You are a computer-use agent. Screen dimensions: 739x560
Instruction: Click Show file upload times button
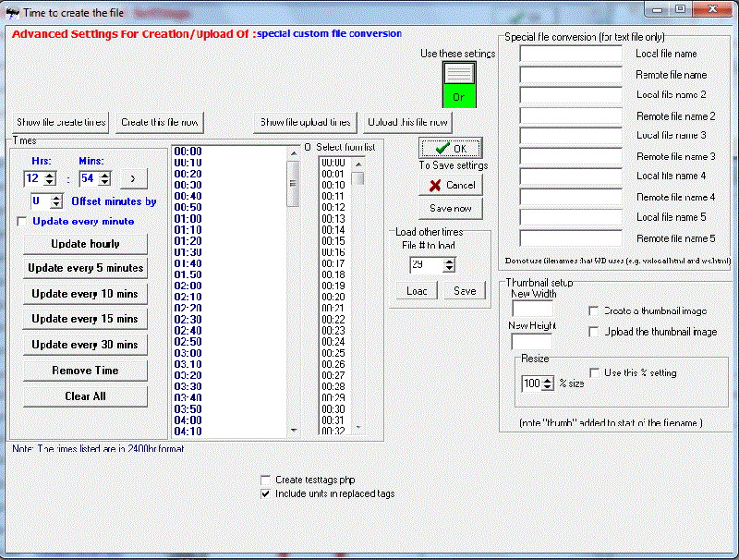click(306, 123)
